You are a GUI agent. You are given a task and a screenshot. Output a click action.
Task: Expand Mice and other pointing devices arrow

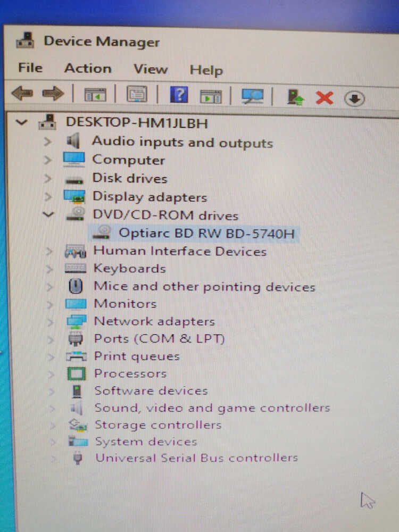50,287
